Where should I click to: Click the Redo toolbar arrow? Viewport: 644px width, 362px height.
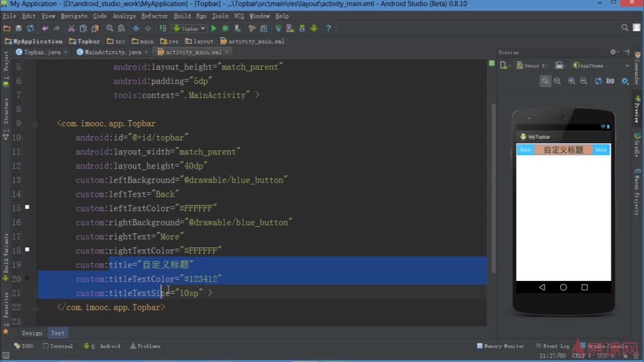click(56, 29)
